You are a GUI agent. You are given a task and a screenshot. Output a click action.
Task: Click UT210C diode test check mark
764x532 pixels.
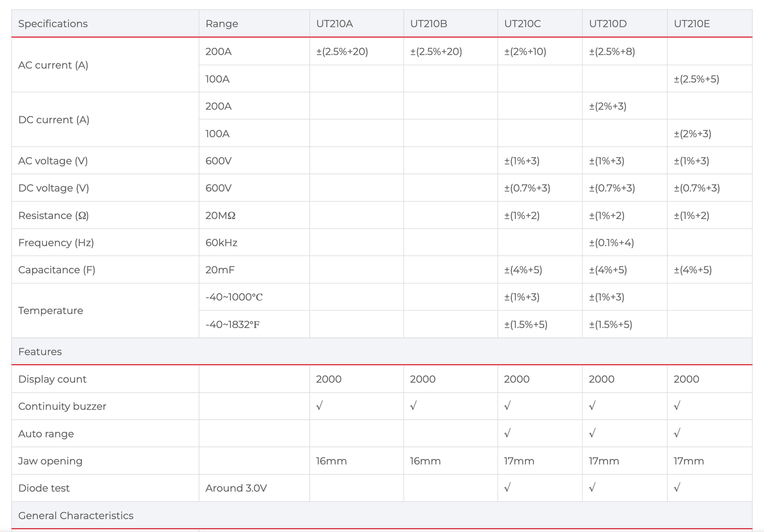508,488
